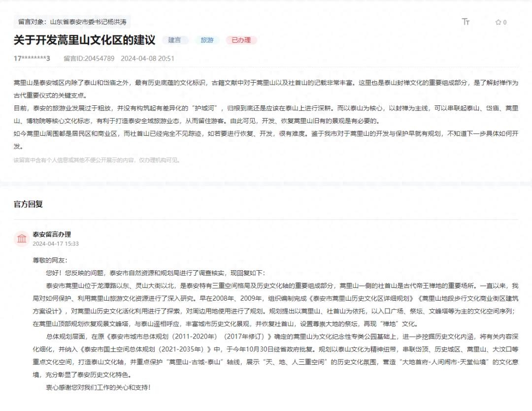Click the message paragraph starting with 如今蒿里山周围
The height and width of the screenshot is (411, 532).
click(266, 140)
